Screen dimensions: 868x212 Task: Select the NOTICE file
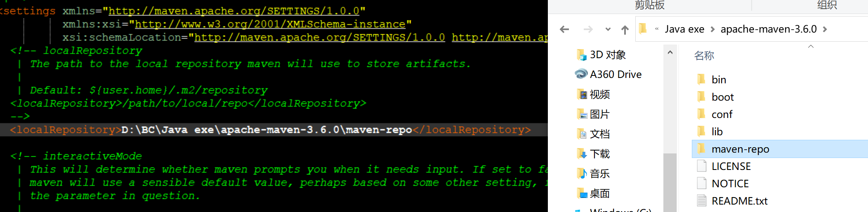tap(730, 184)
